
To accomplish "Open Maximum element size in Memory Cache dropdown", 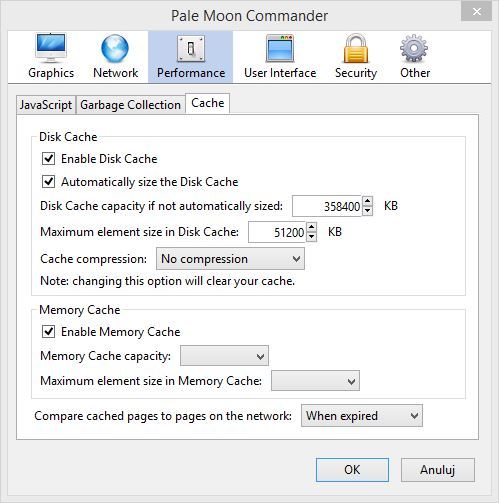I will click(x=315, y=381).
